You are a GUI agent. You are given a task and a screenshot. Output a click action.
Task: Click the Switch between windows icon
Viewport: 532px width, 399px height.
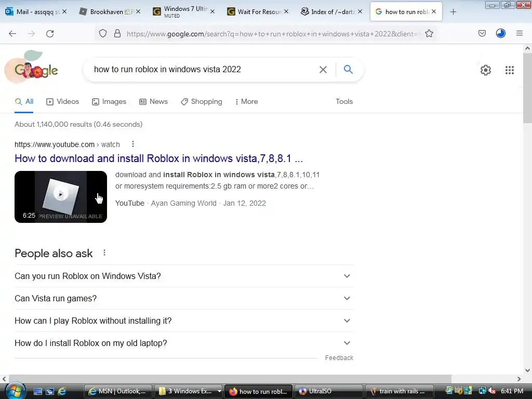coord(49,391)
